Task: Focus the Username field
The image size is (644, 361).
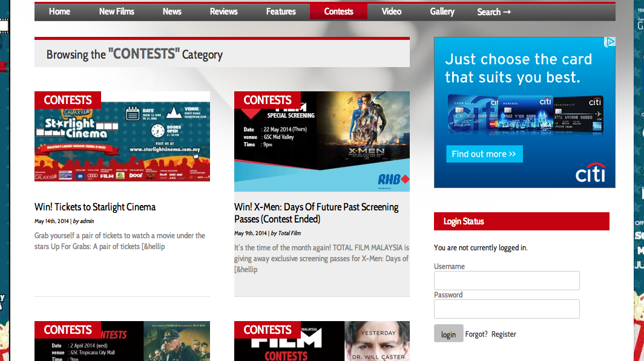Action: pos(507,281)
